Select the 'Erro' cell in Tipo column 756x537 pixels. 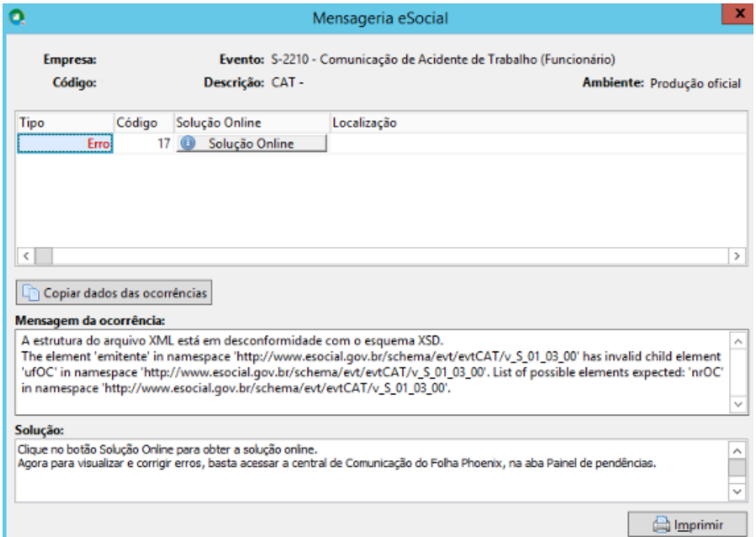65,143
